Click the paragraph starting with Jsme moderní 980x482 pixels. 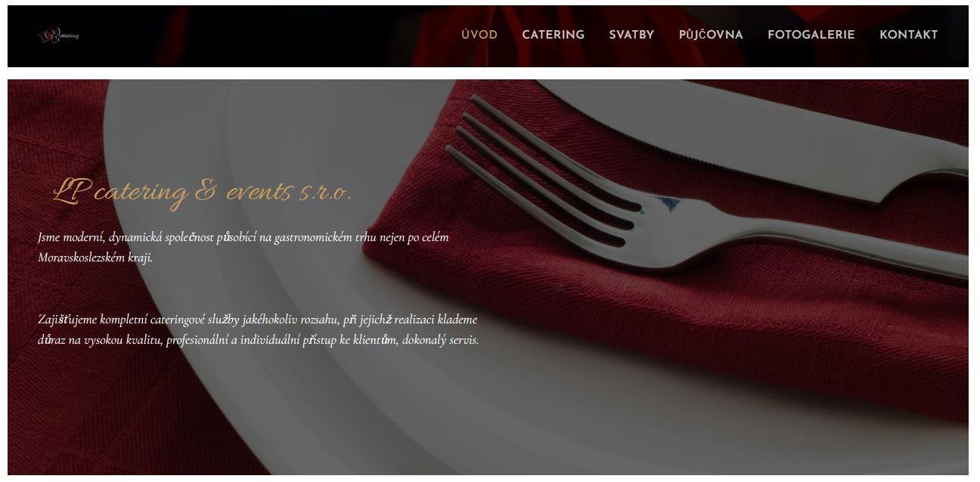pos(243,247)
